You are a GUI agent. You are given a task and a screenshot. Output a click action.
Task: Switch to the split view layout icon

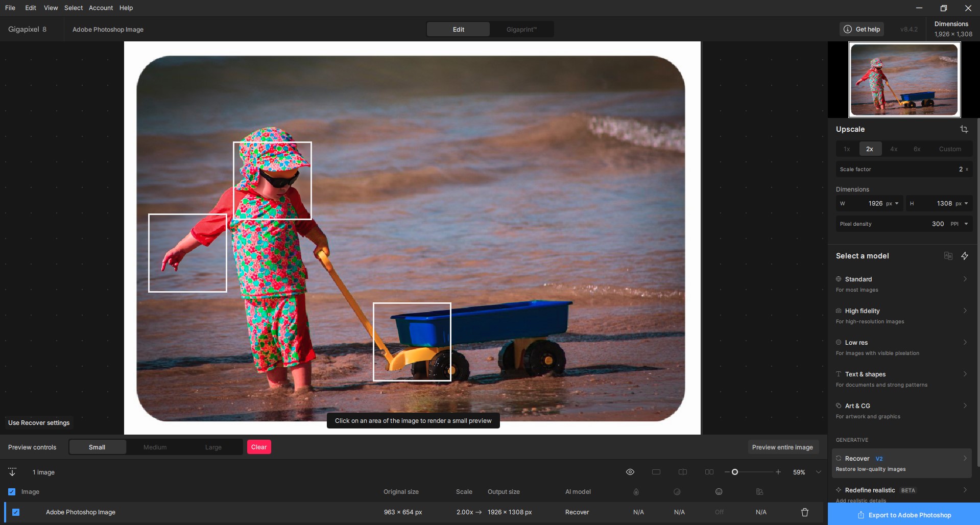pyautogui.click(x=683, y=472)
